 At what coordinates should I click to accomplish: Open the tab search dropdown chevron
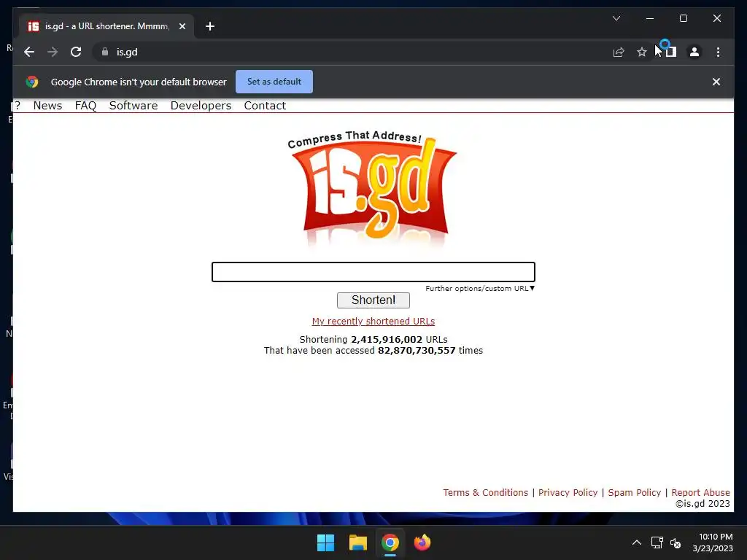[616, 18]
